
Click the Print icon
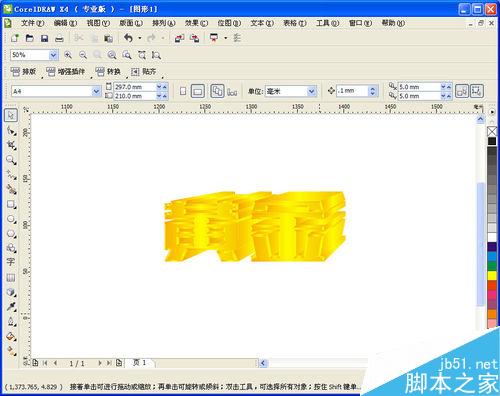click(59, 38)
